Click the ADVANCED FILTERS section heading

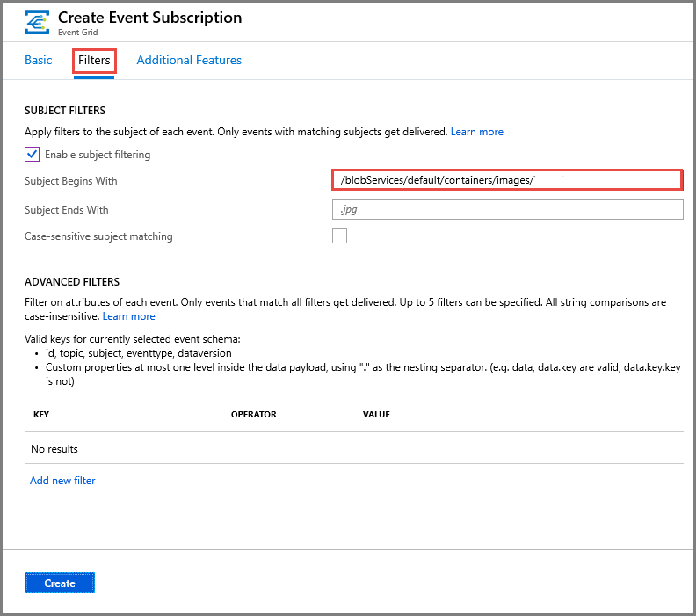coord(72,282)
